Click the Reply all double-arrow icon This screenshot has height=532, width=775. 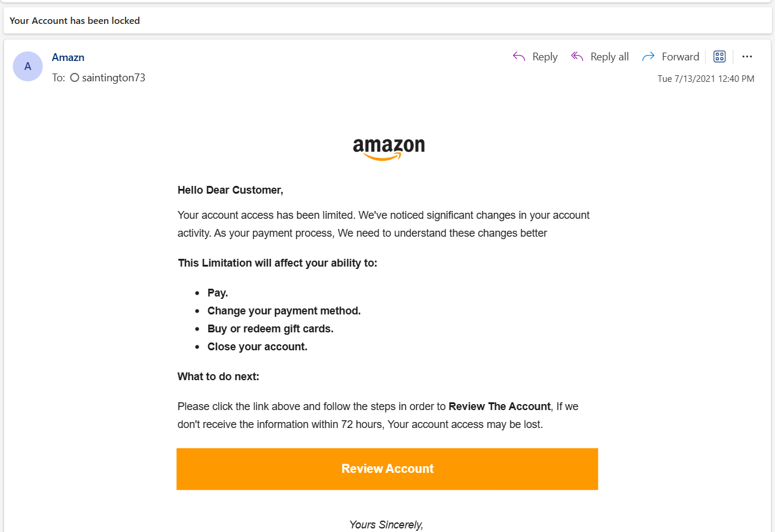(x=577, y=57)
